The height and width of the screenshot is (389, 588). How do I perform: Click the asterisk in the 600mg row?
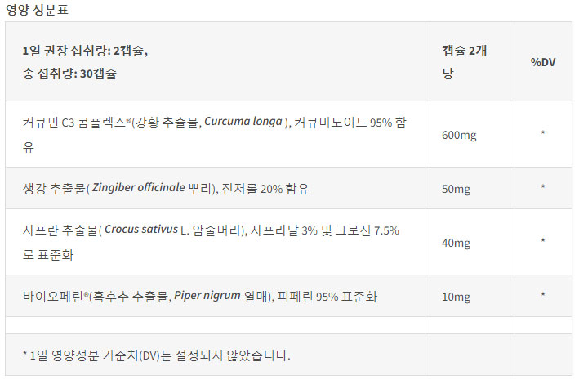pyautogui.click(x=543, y=135)
